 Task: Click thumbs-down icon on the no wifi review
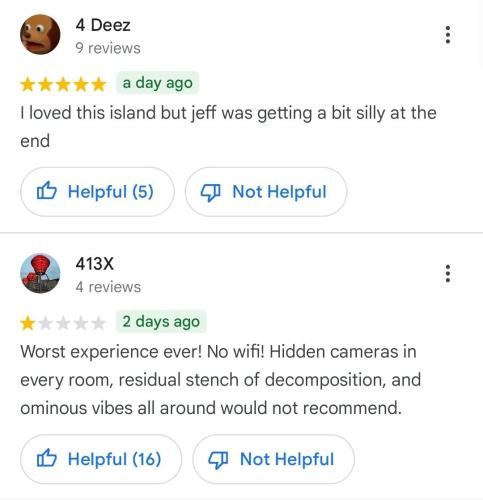[218, 460]
